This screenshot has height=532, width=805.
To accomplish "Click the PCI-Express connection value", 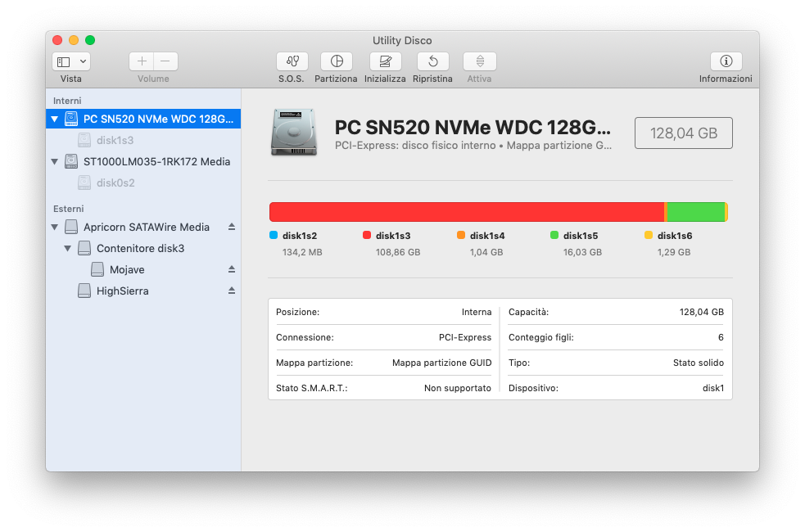I will click(x=465, y=337).
